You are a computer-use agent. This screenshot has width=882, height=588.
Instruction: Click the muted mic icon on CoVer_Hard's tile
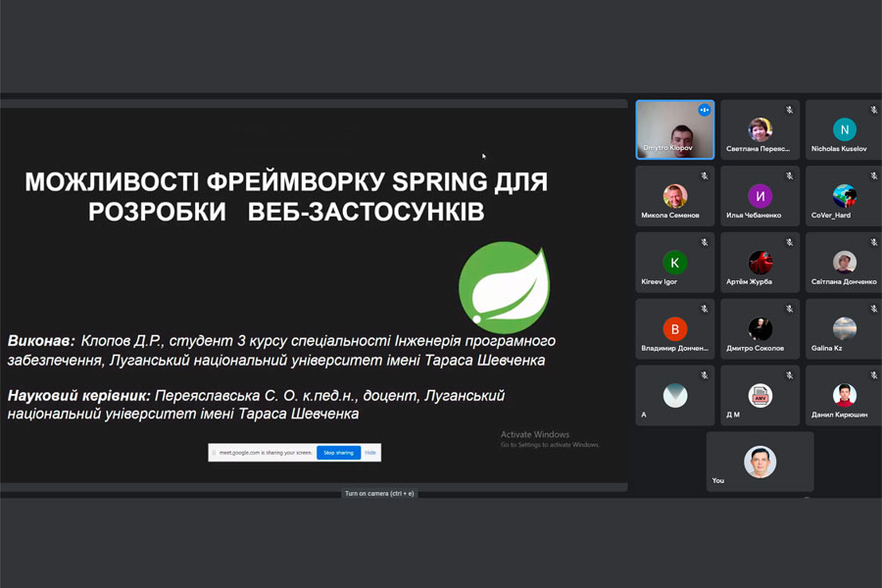pyautogui.click(x=874, y=176)
